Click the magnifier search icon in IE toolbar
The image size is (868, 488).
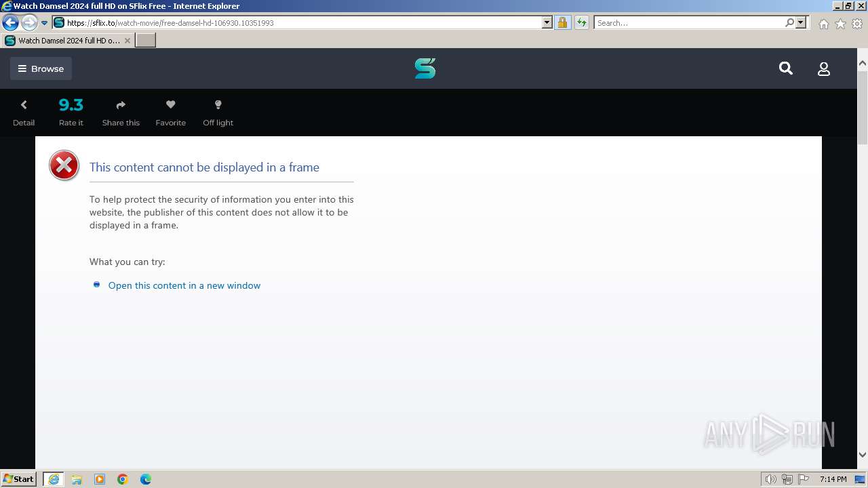pos(789,22)
